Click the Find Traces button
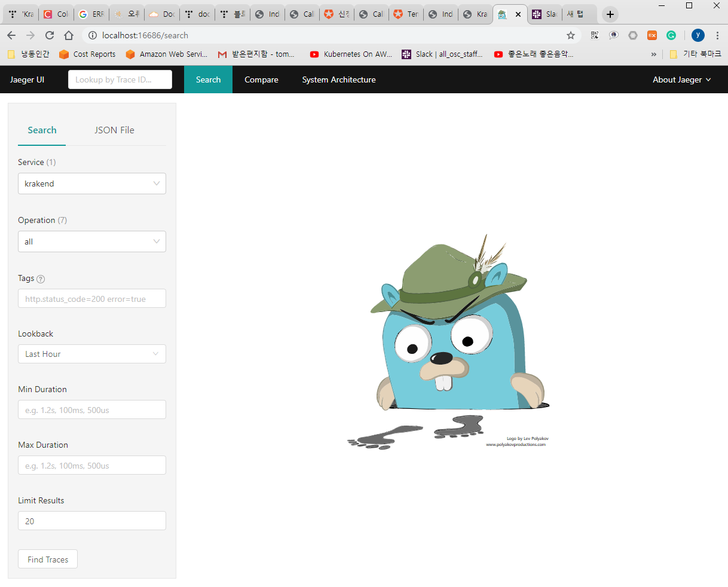This screenshot has height=587, width=728. point(48,560)
